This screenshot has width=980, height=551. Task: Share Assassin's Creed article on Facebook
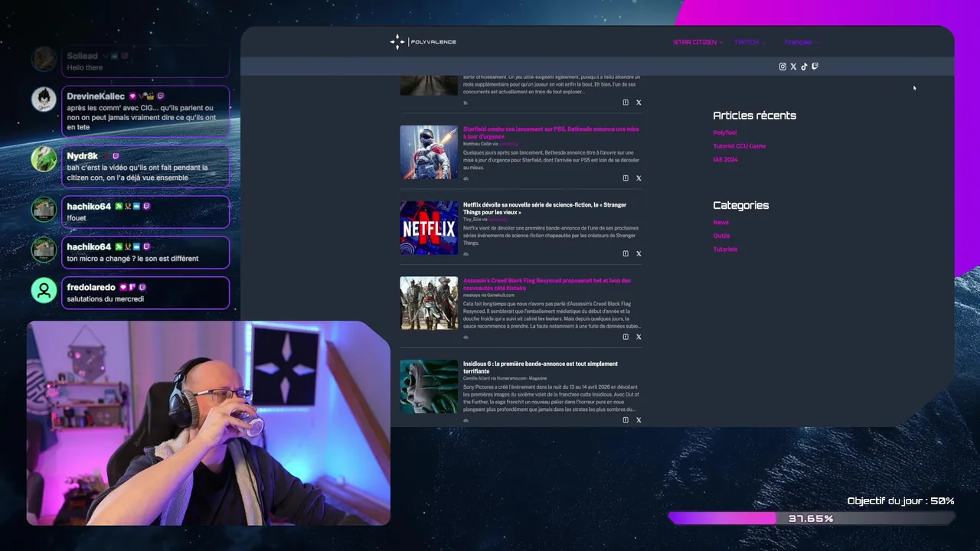point(626,337)
